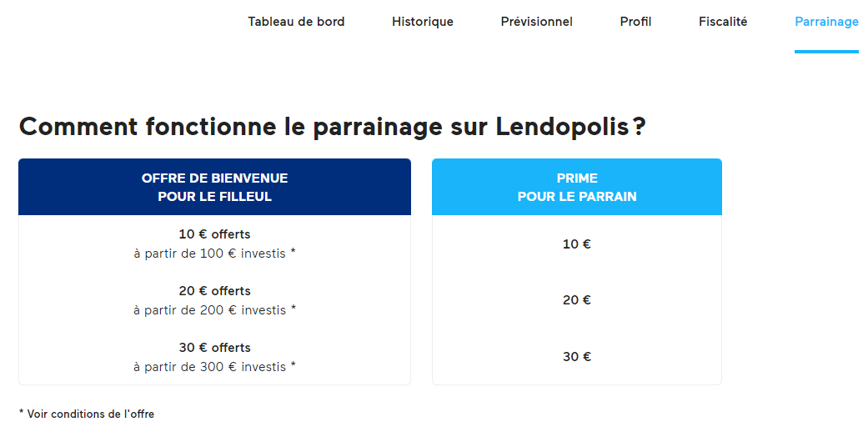Click the à partir de 100 € investis text

coord(215,254)
